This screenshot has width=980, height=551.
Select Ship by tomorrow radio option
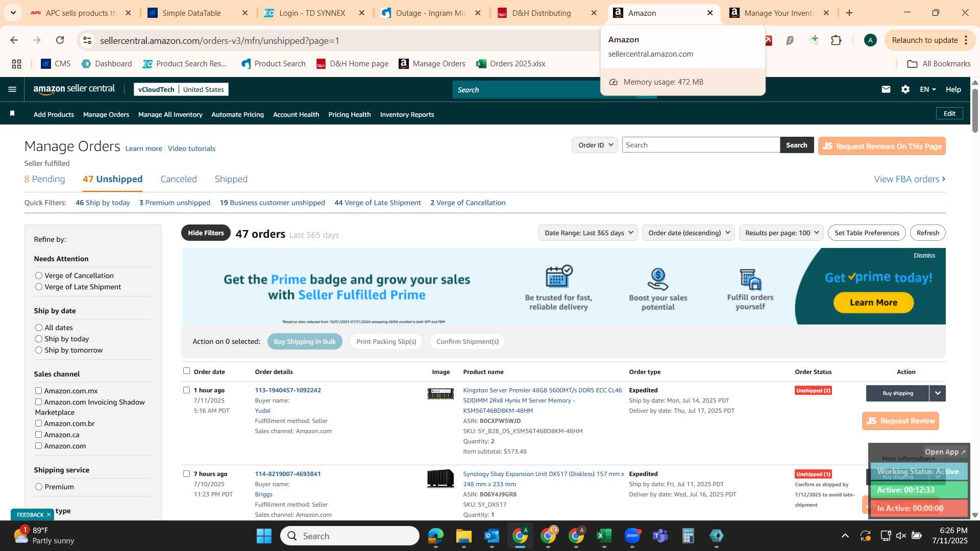[x=39, y=350]
